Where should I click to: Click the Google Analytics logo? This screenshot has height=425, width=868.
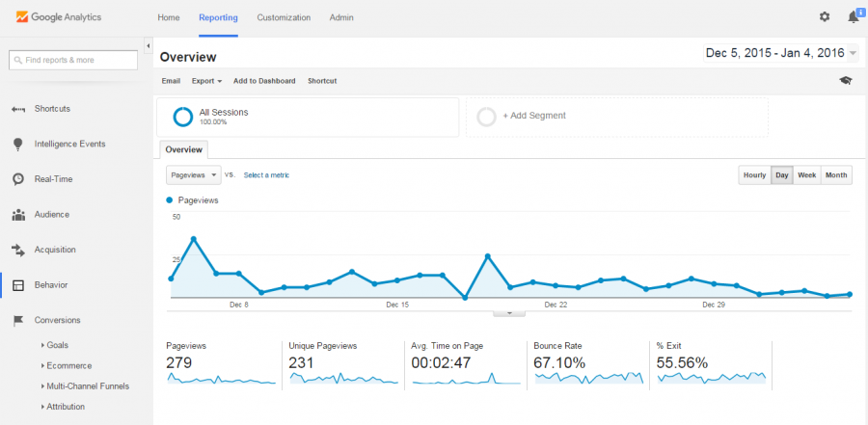pos(59,17)
